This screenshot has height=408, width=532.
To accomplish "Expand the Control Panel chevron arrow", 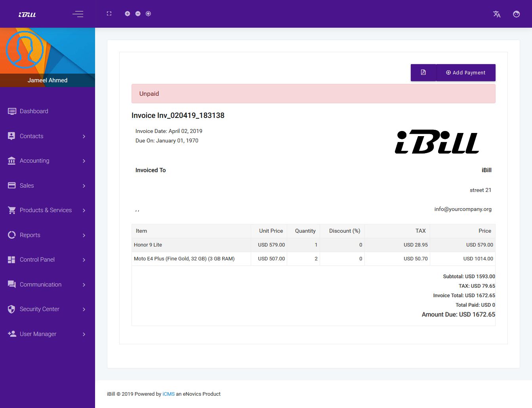I will point(84,260).
